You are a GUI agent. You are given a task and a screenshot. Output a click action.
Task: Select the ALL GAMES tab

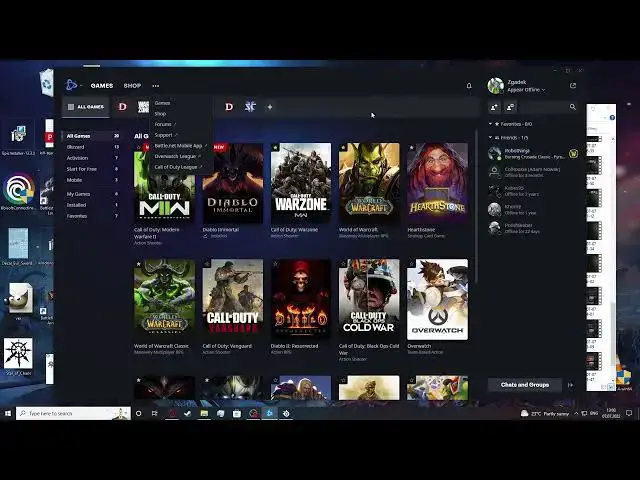point(86,107)
